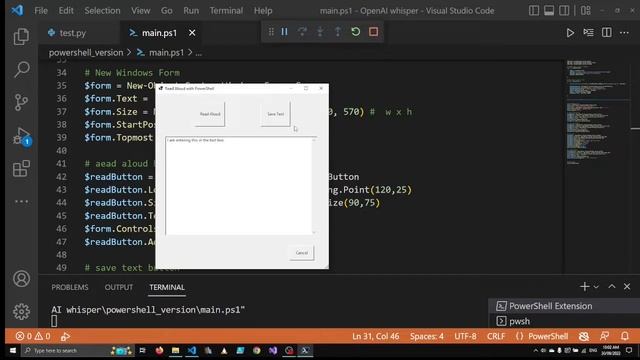Expand the breadcrumb ellipsis symbol
Screen dimensions: 640x360
[x=199, y=53]
